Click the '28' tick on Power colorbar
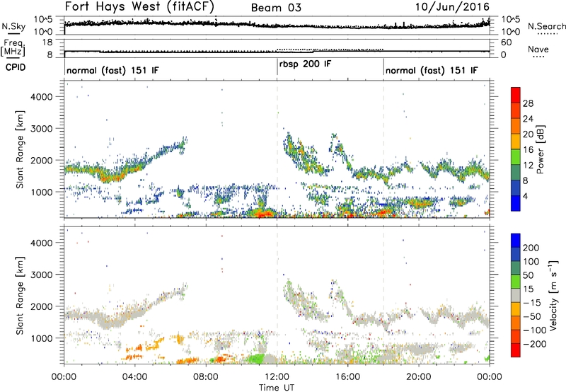 528,103
